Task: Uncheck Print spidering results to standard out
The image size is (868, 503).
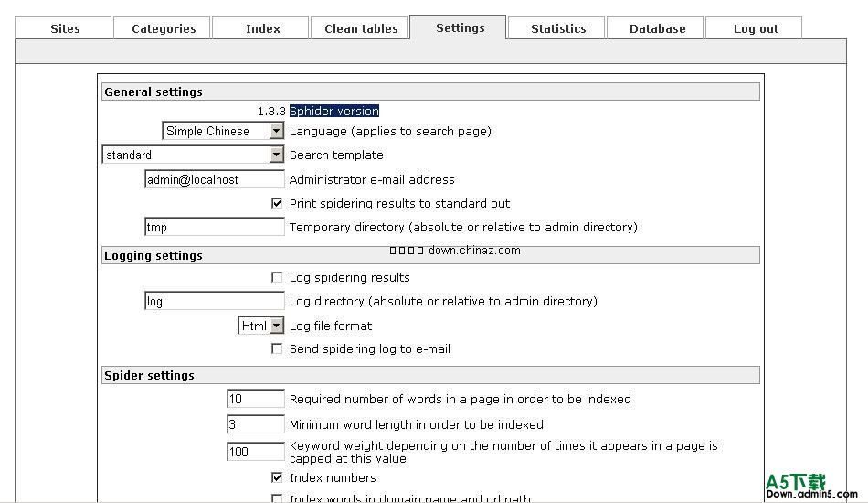Action: [277, 203]
